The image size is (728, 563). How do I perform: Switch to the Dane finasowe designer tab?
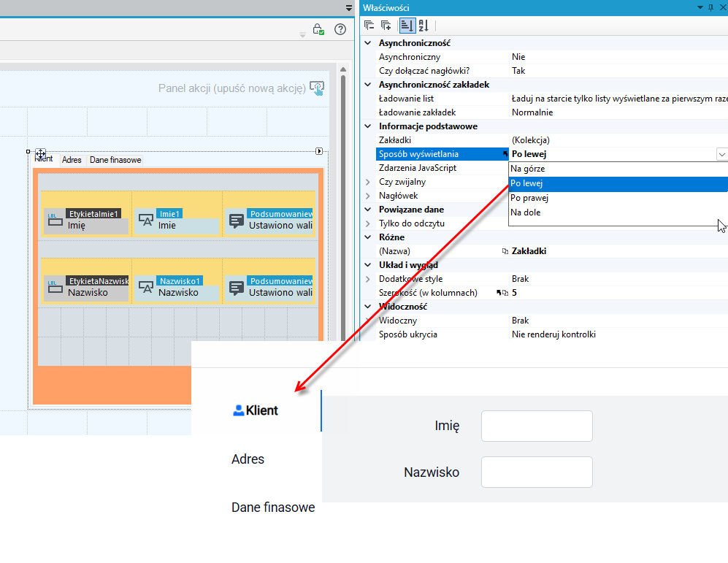(115, 160)
